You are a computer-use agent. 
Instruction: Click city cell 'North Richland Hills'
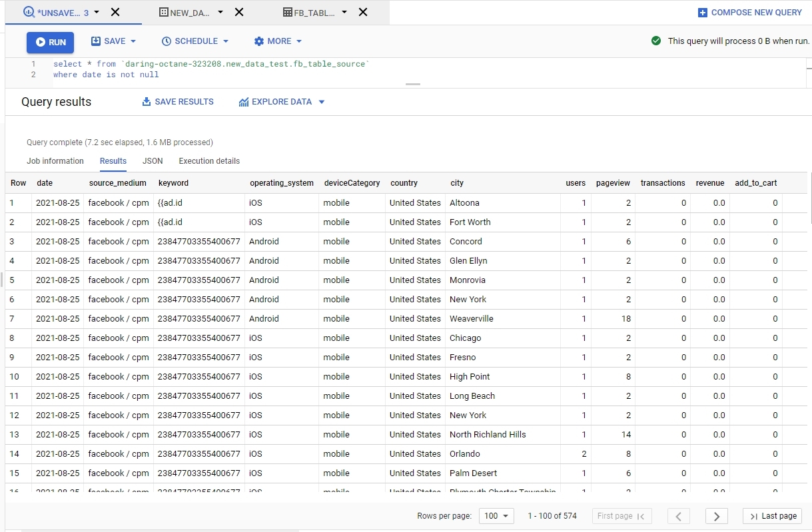point(488,435)
